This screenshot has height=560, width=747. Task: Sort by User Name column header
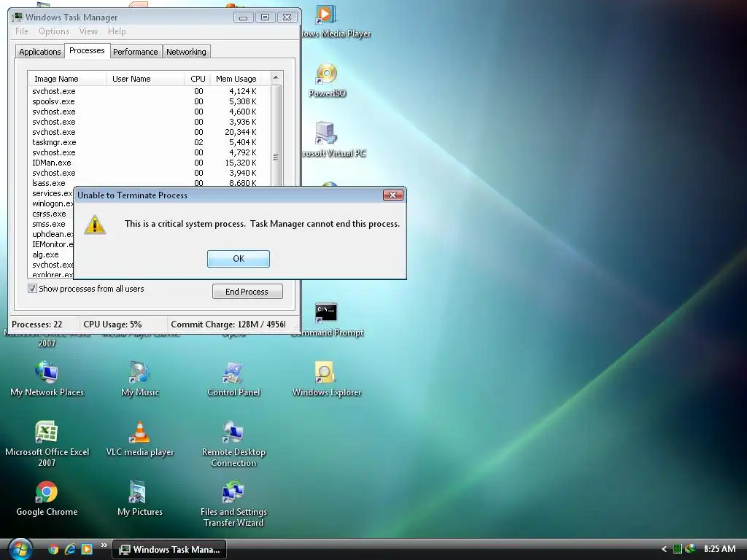coord(145,79)
